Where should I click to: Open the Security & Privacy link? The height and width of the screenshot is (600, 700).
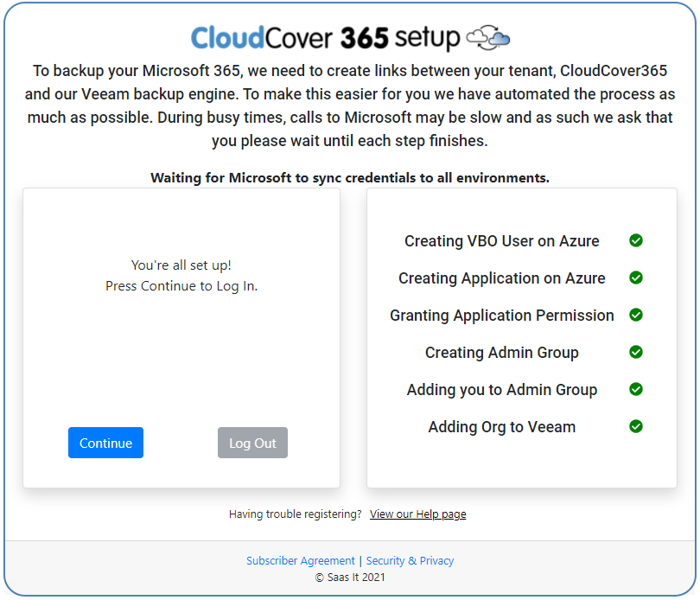pos(410,561)
